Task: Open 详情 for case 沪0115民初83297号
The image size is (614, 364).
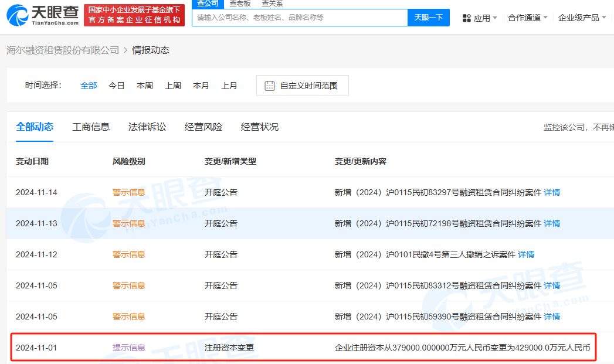Action: [x=552, y=192]
